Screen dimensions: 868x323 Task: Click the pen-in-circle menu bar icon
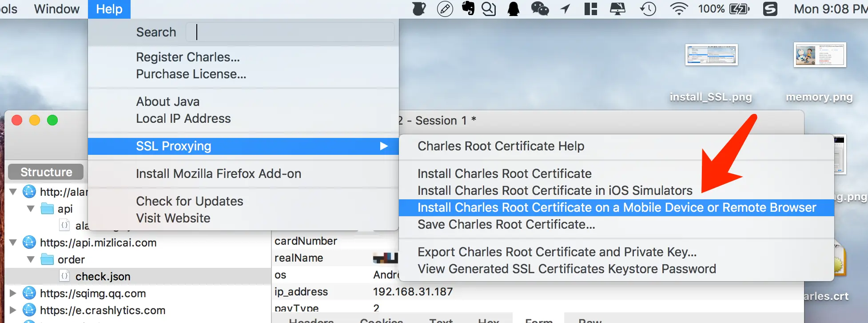(445, 9)
